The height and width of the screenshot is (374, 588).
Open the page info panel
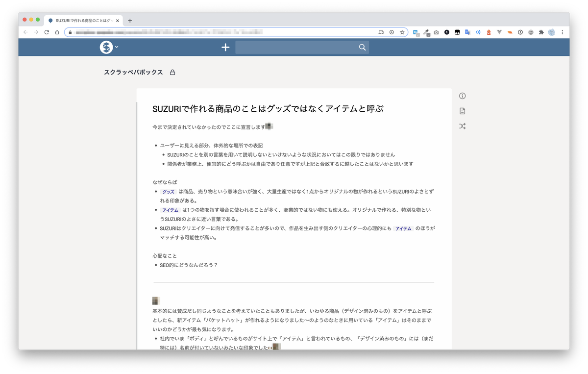[462, 96]
